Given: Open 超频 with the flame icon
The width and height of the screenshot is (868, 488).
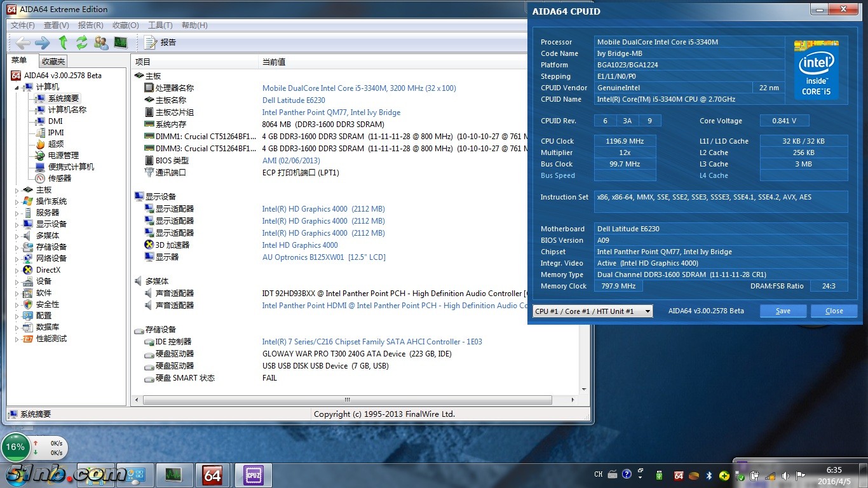Looking at the screenshot, I should click(x=56, y=144).
